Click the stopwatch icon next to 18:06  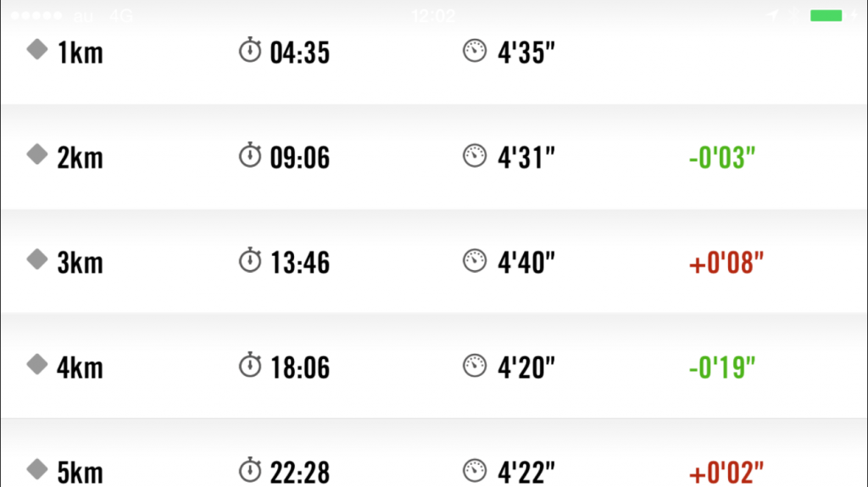250,365
